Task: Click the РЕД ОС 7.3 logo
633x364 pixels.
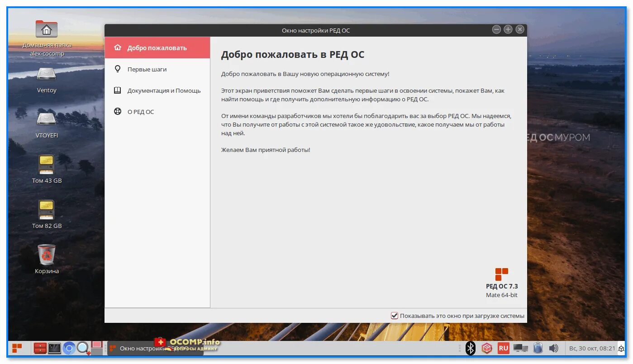Action: click(502, 274)
